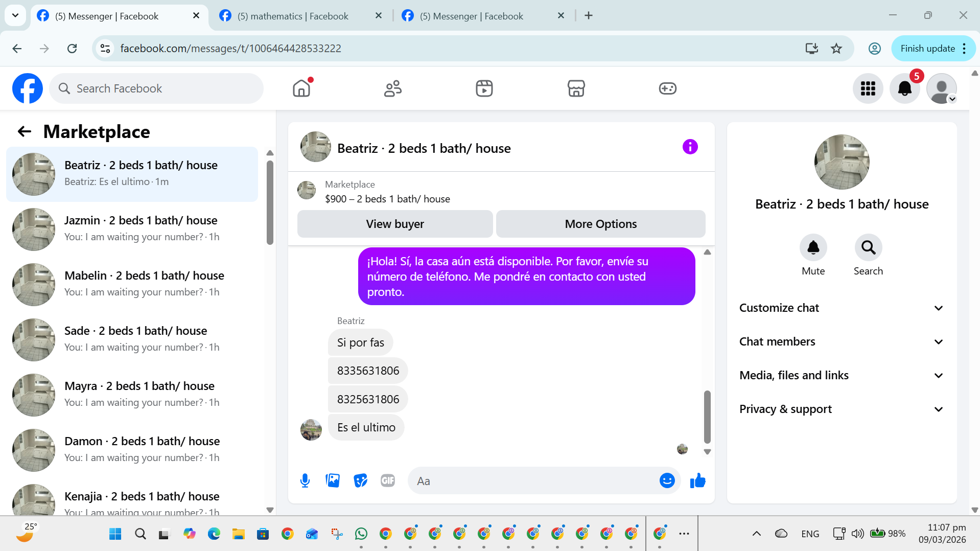980x551 pixels.
Task: Open Marketplace store icon in navigation
Action: (x=576, y=88)
